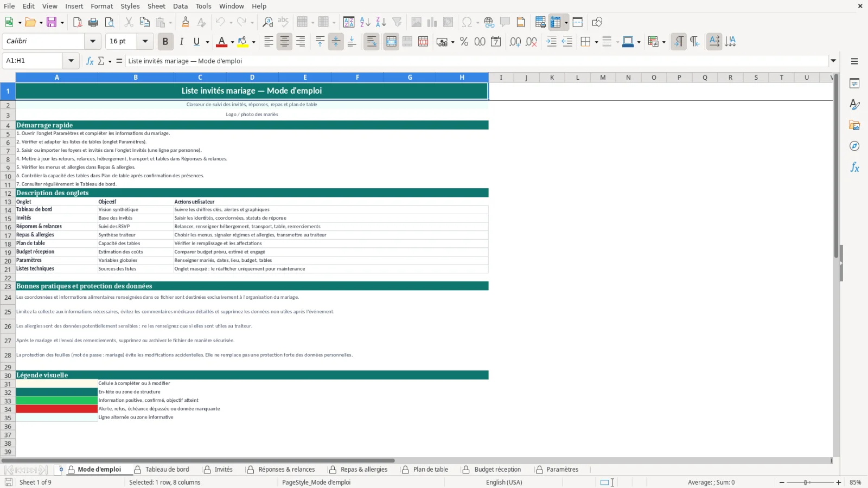Click column A header
868x488 pixels.
56,78
